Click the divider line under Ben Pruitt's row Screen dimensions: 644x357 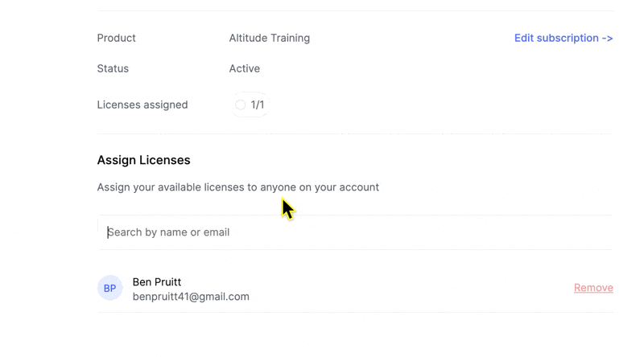pyautogui.click(x=355, y=312)
